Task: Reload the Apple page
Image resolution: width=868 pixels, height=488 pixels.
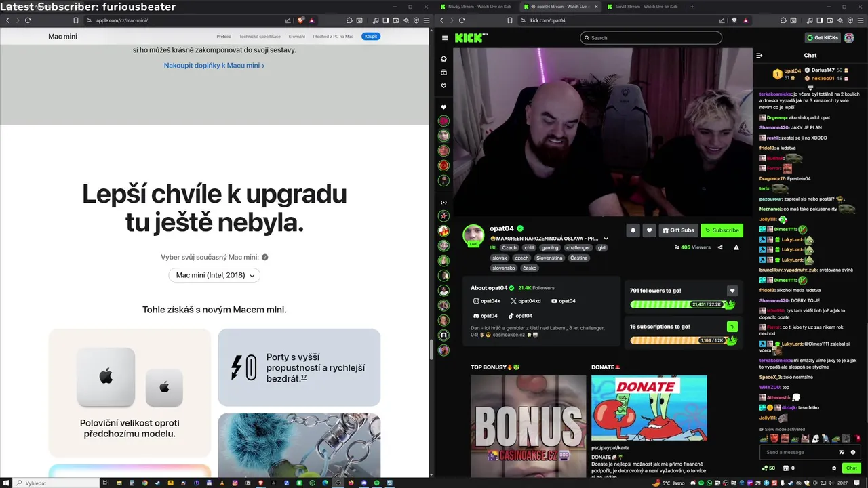Action: click(x=28, y=20)
